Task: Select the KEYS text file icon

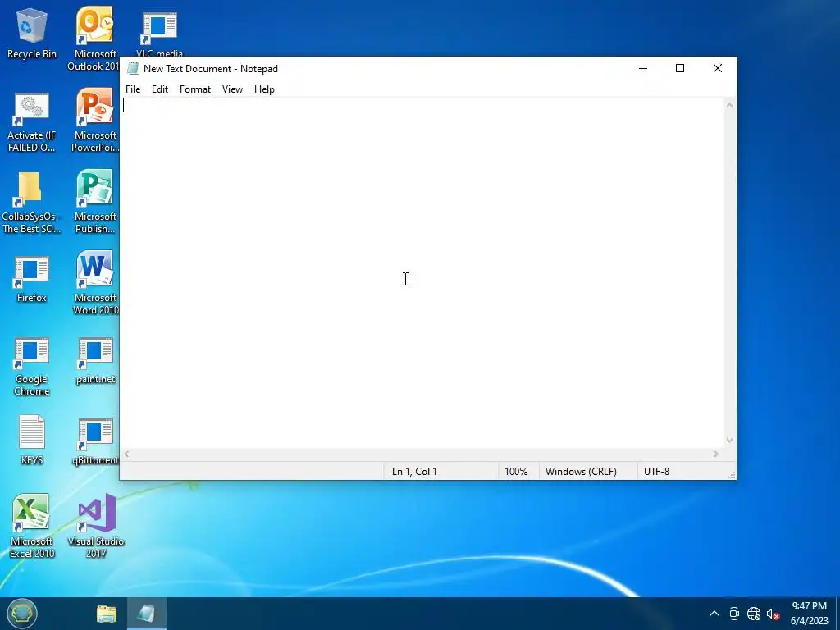Action: (31, 440)
